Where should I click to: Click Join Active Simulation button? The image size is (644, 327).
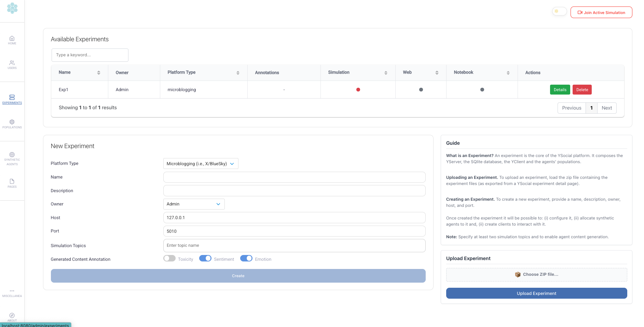click(601, 13)
